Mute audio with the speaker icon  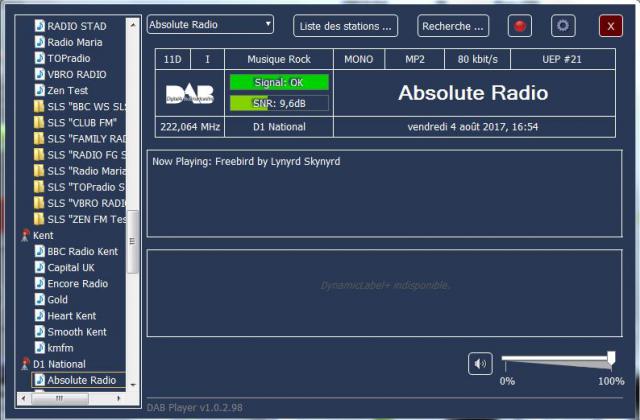480,363
